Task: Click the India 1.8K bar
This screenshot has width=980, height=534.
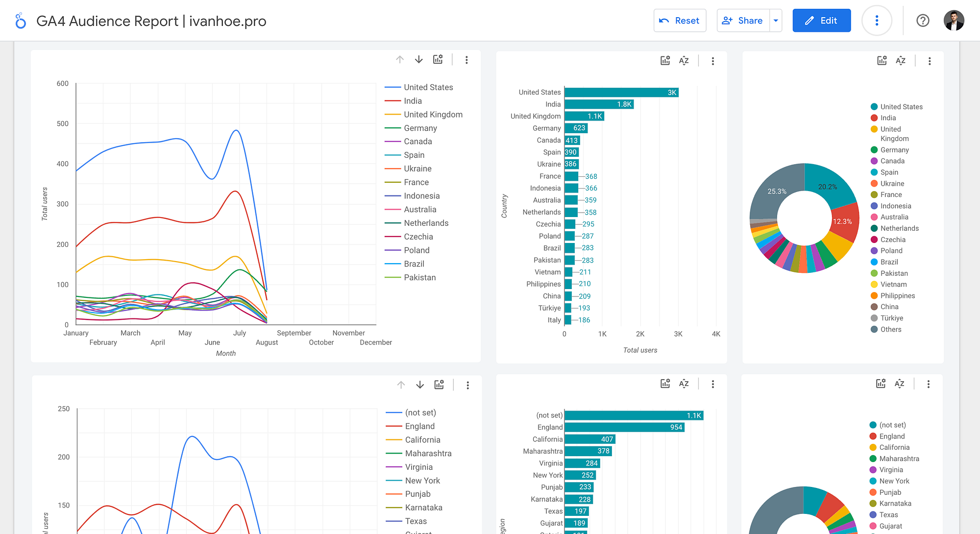Action: pos(599,104)
